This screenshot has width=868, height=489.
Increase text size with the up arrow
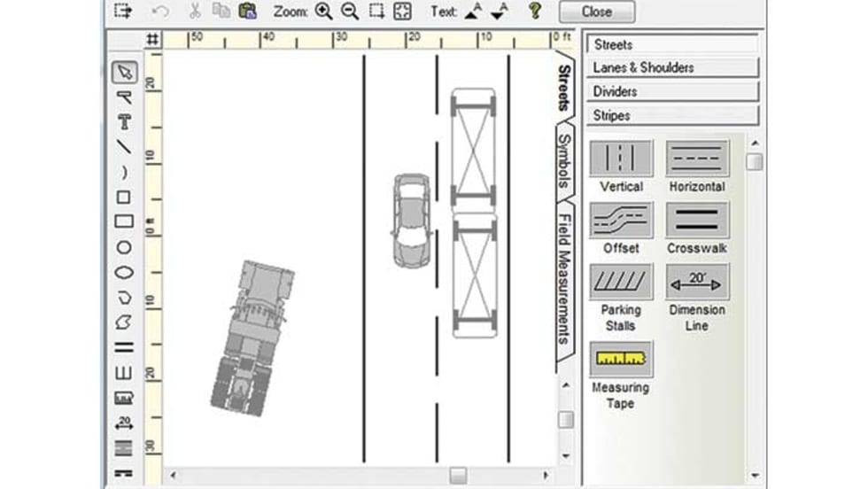(474, 12)
